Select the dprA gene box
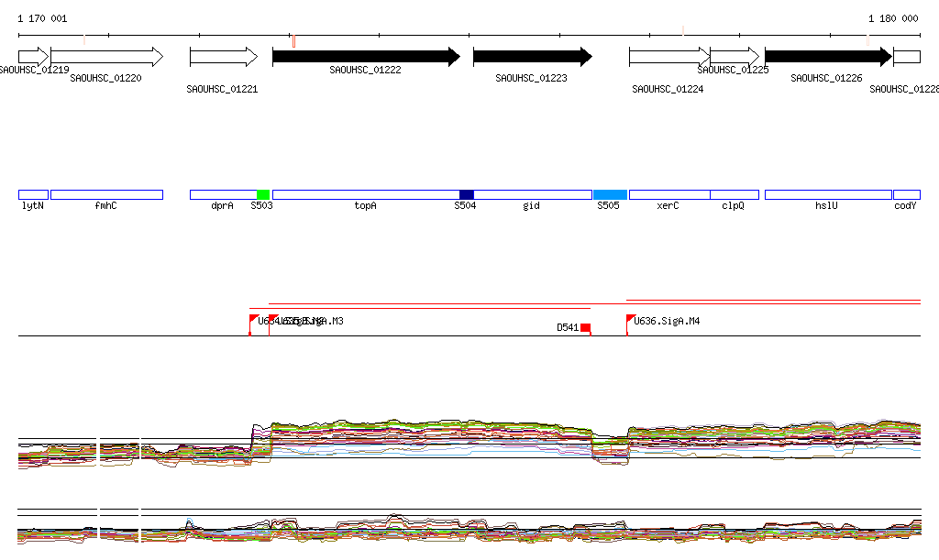The height and width of the screenshot is (560, 939). click(x=223, y=194)
